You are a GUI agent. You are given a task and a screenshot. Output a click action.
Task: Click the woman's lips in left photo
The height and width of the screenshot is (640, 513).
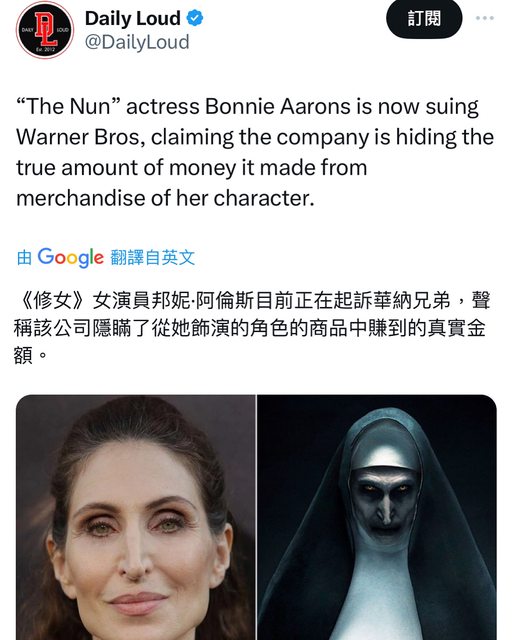tap(139, 603)
